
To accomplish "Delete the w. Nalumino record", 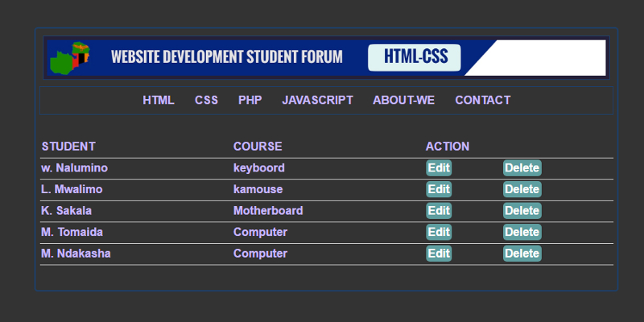I will (522, 168).
